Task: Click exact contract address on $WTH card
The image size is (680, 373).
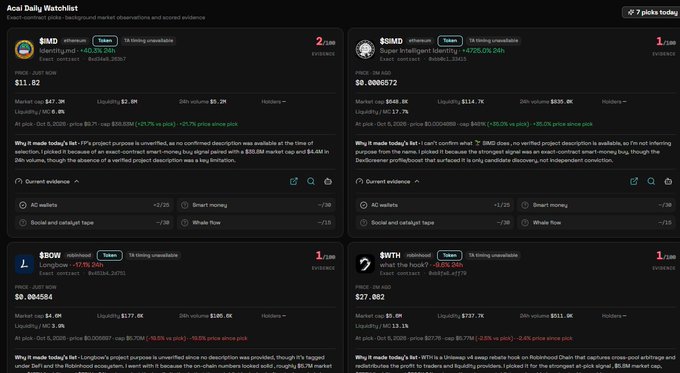Action: [x=448, y=273]
